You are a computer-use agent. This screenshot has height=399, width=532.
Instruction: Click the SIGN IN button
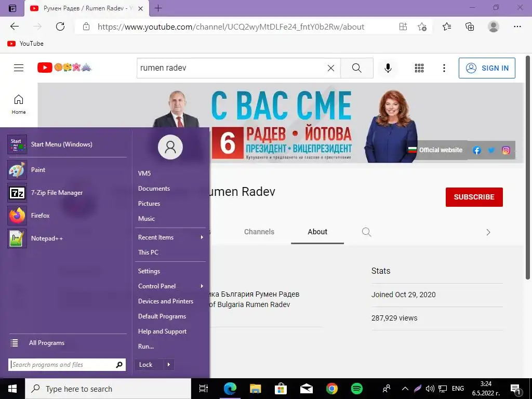click(487, 68)
